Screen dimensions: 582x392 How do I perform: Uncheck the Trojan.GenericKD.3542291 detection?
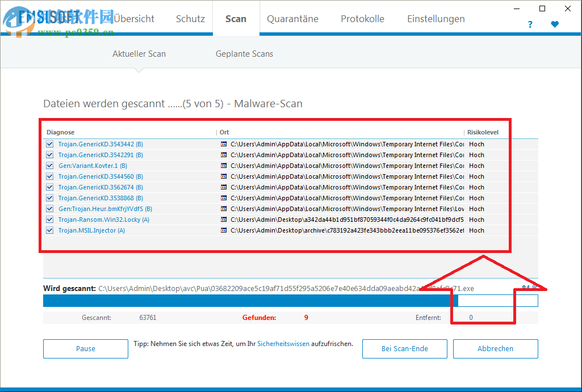click(x=49, y=155)
